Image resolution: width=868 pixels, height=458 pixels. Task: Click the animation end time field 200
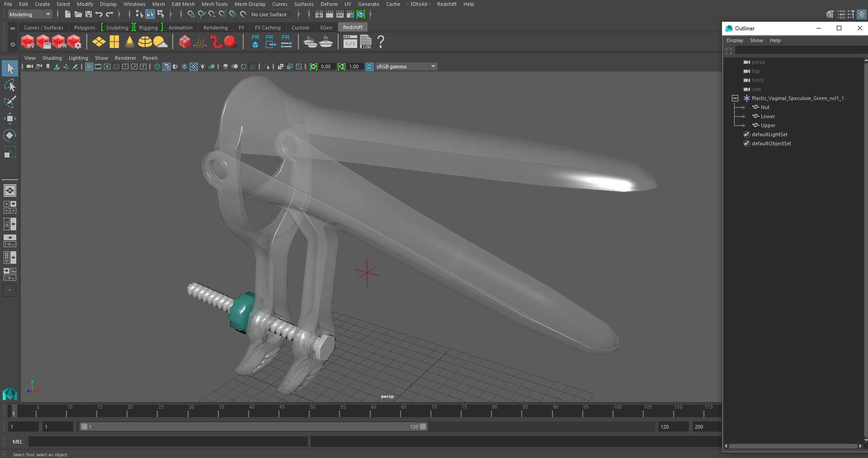coord(706,427)
